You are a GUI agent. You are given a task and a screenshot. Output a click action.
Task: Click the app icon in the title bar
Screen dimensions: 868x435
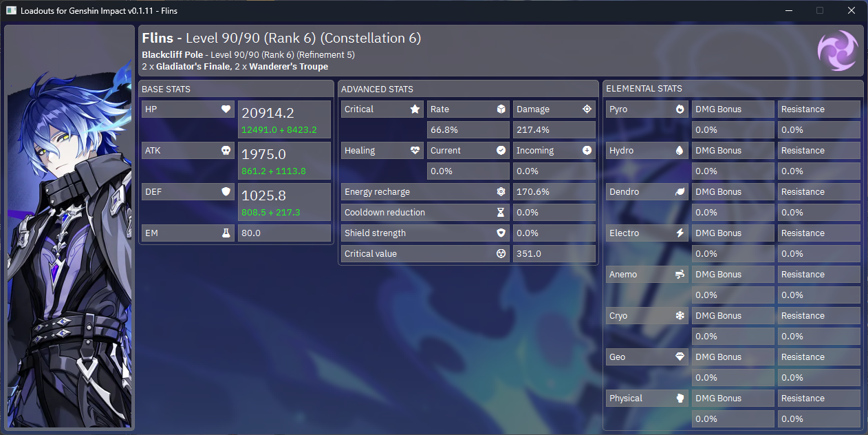[11, 11]
